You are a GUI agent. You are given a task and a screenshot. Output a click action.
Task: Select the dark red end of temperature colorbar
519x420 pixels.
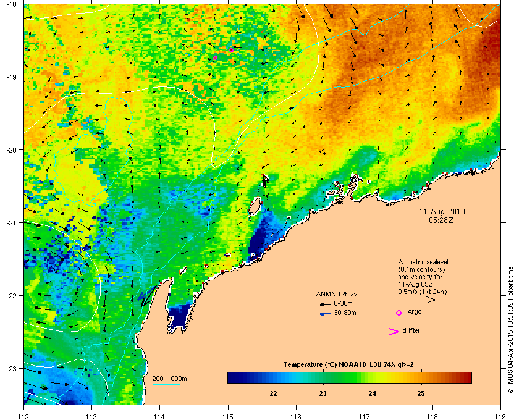pyautogui.click(x=468, y=377)
